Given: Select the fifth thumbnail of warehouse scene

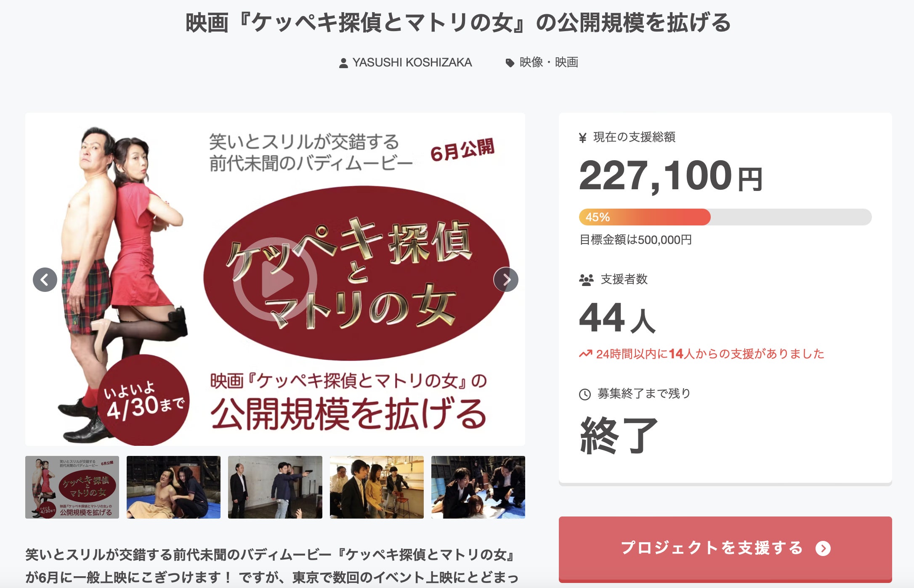Looking at the screenshot, I should [478, 487].
